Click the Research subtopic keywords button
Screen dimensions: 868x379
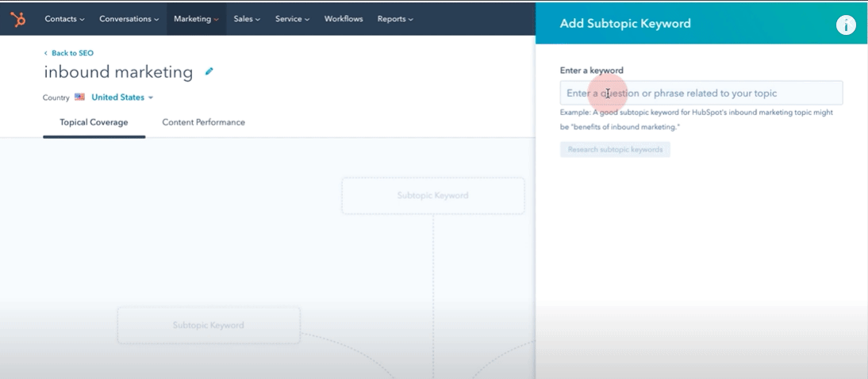tap(615, 149)
